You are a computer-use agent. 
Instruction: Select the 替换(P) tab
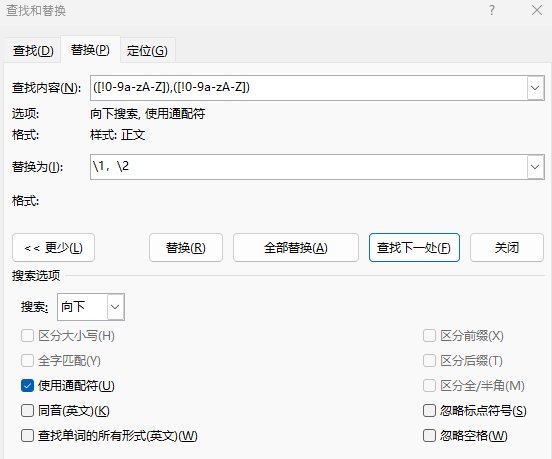point(90,50)
